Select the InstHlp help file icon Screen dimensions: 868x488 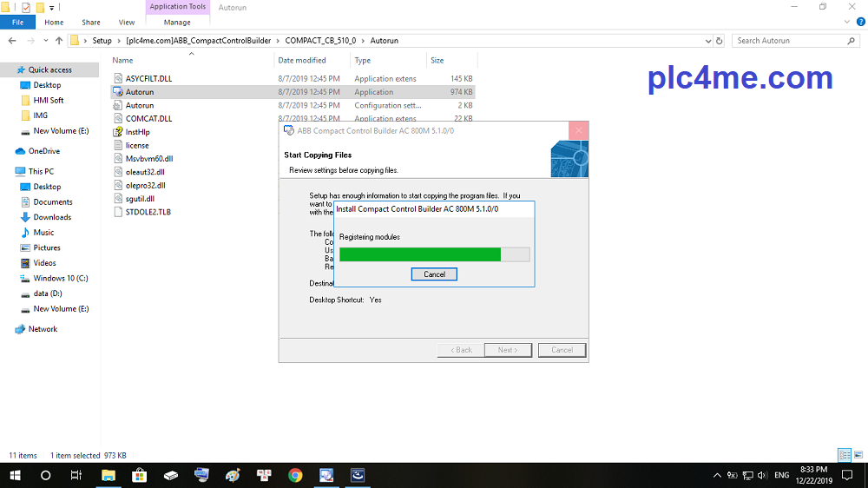point(119,132)
